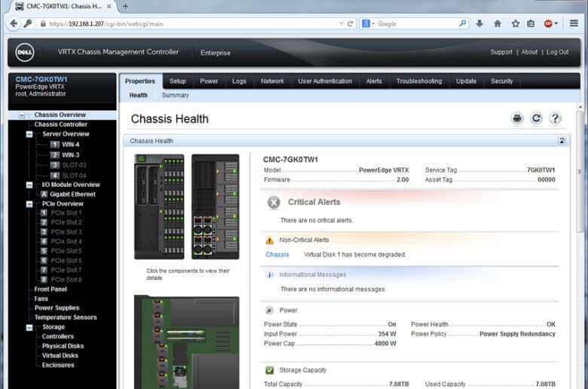The width and height of the screenshot is (588, 389).
Task: Open the Troubleshooting tab
Action: (x=419, y=81)
